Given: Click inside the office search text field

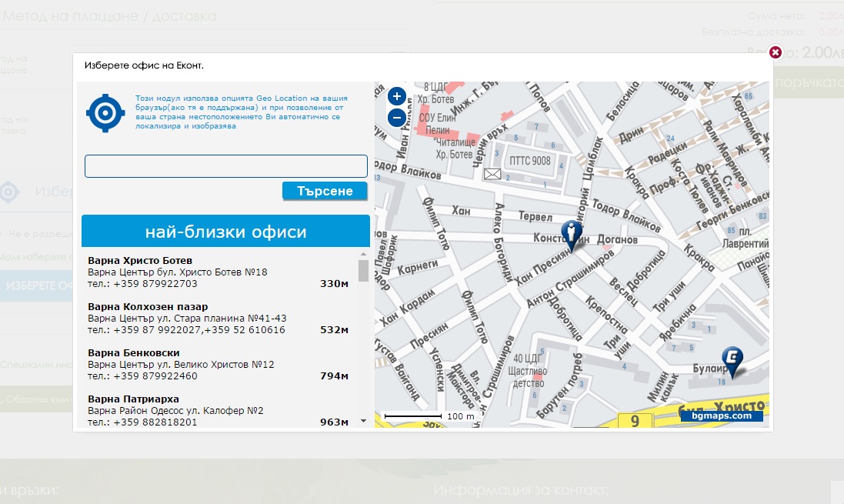Looking at the screenshot, I should (225, 166).
